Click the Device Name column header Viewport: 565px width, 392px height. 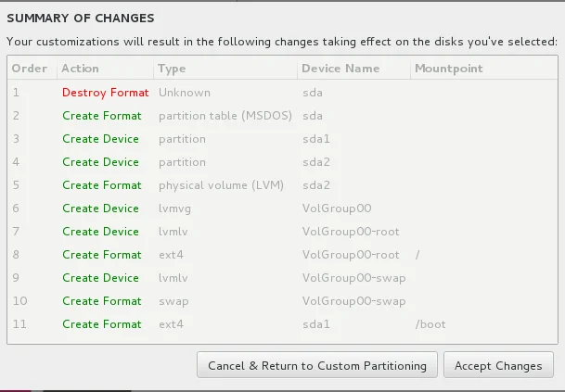(340, 69)
